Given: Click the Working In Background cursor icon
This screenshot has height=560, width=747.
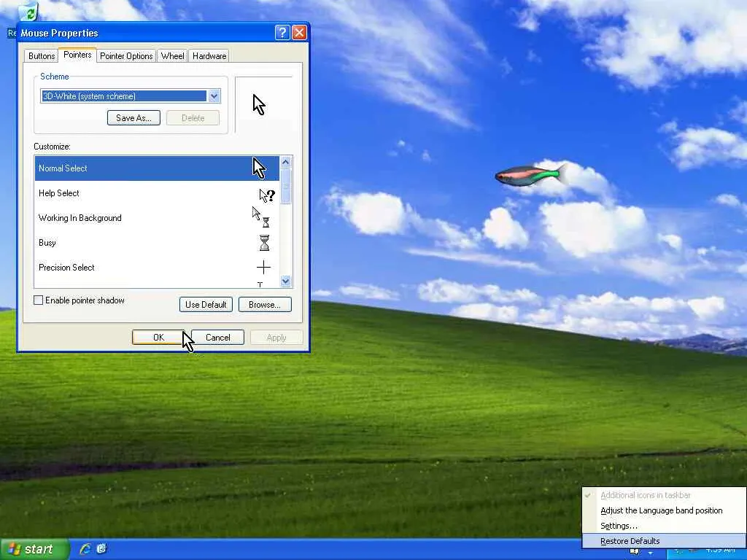Looking at the screenshot, I should 261,217.
